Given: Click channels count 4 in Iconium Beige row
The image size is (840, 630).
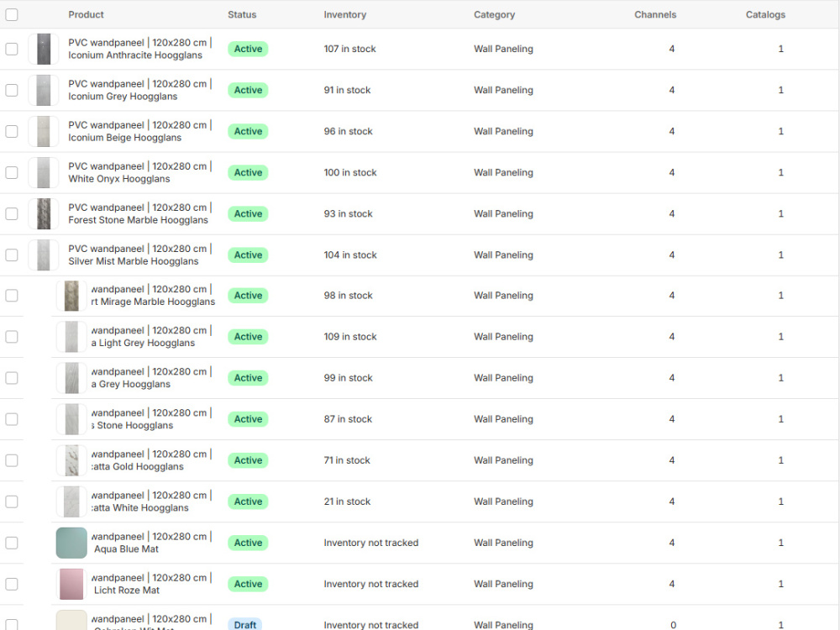Looking at the screenshot, I should pos(672,131).
